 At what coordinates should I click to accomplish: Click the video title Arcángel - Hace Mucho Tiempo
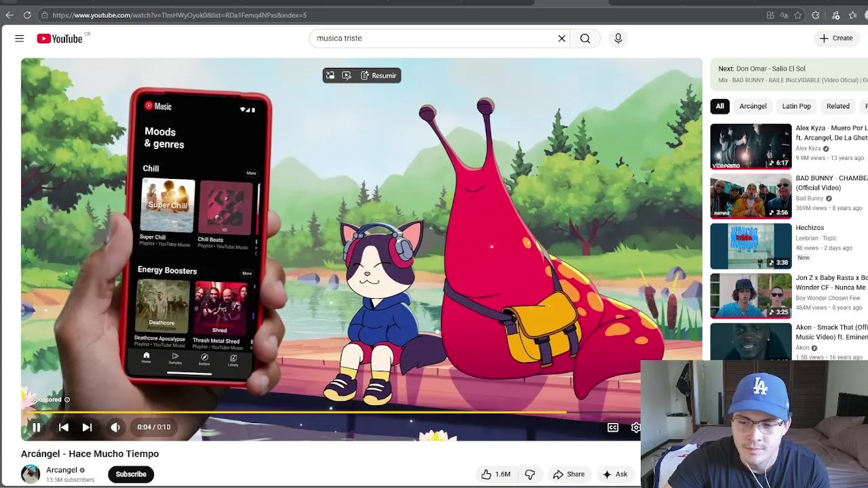(x=90, y=454)
